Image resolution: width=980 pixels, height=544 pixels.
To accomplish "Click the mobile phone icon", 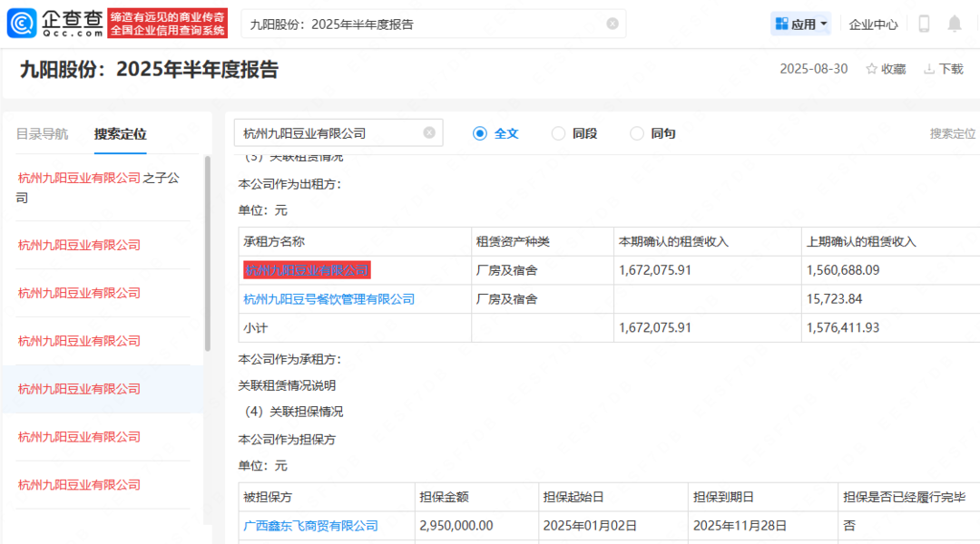I will (924, 24).
